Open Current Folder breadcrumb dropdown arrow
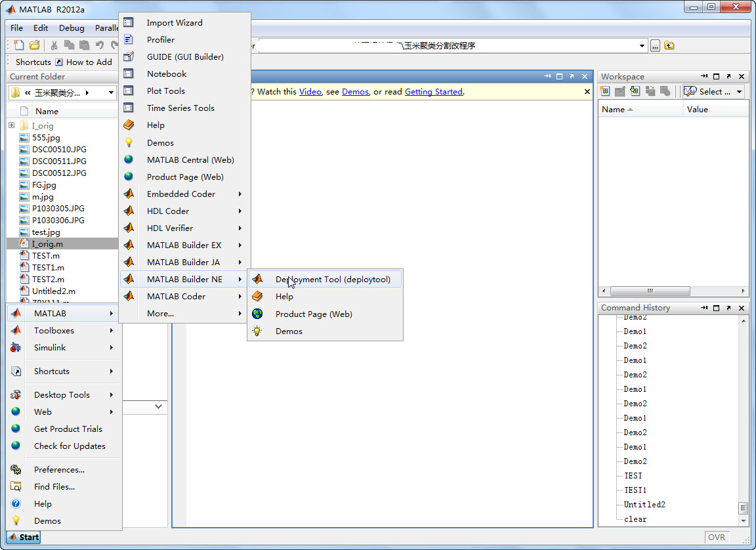Image resolution: width=756 pixels, height=550 pixels. 111,93
